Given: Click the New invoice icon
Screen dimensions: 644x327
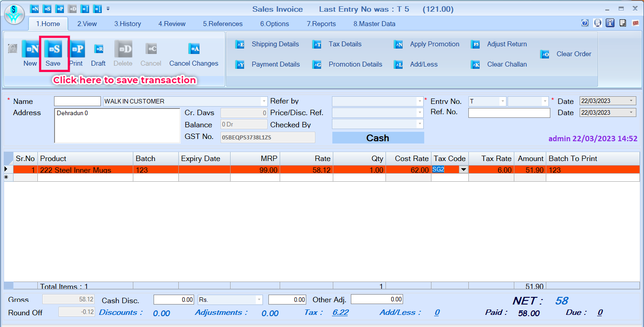Looking at the screenshot, I should [30, 49].
